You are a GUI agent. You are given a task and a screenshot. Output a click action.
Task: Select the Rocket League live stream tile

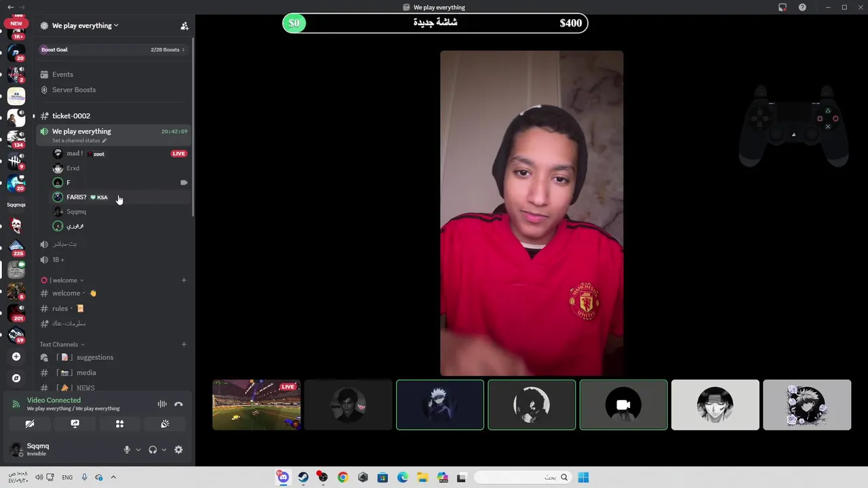[256, 405]
